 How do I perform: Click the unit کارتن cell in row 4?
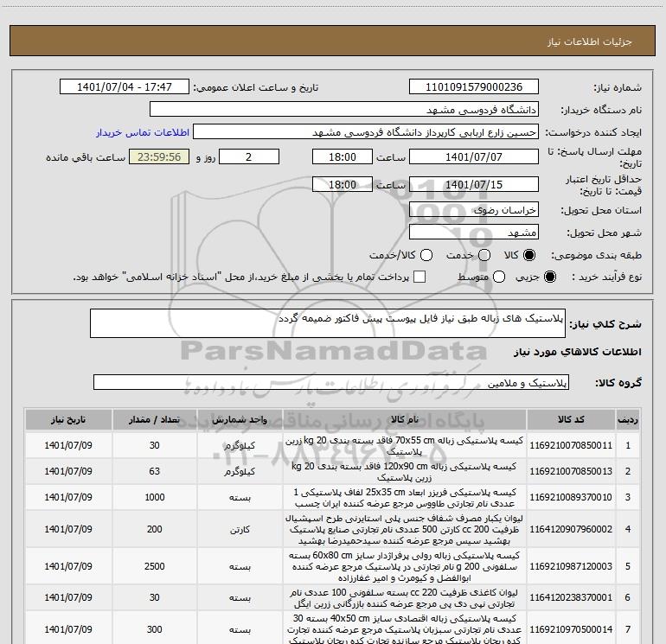(x=240, y=529)
